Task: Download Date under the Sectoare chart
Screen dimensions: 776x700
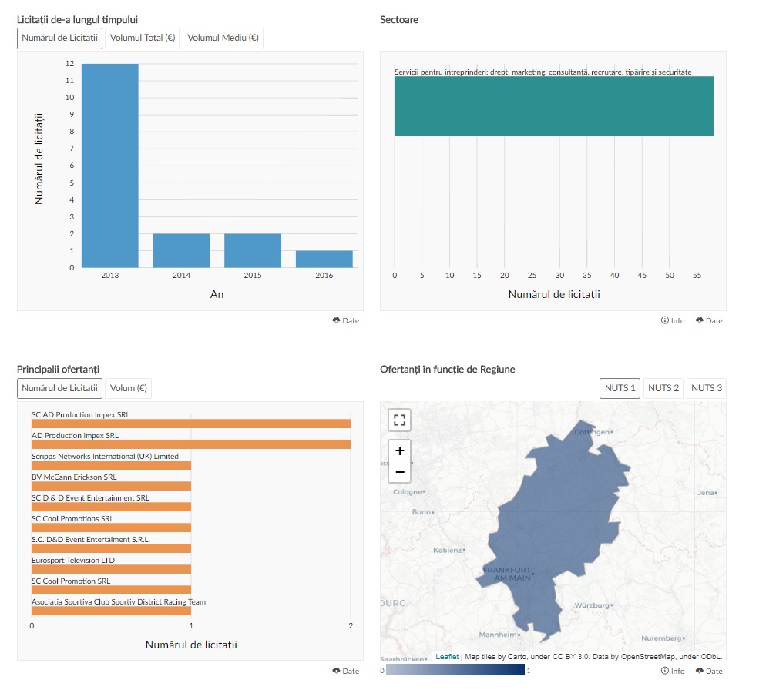Action: point(709,320)
